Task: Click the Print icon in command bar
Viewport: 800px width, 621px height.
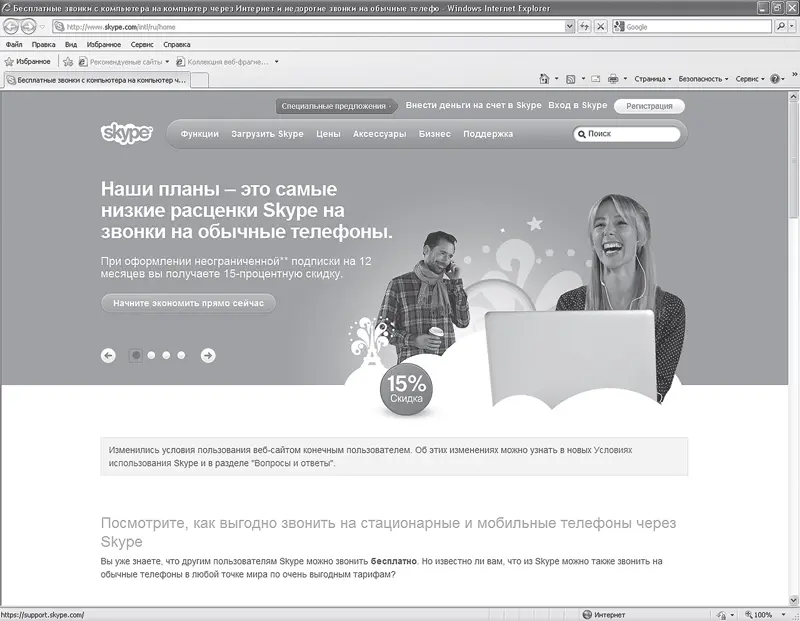Action: (613, 78)
